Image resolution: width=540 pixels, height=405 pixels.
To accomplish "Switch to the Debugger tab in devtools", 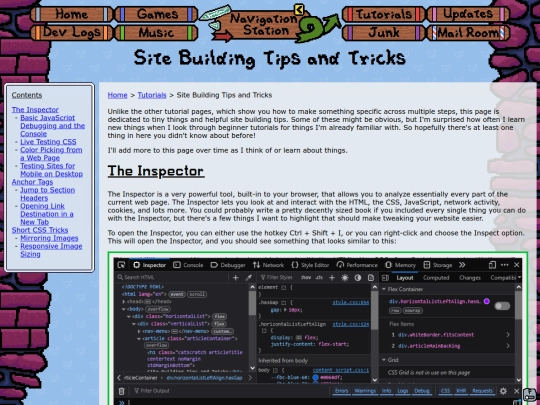I will pyautogui.click(x=228, y=265).
